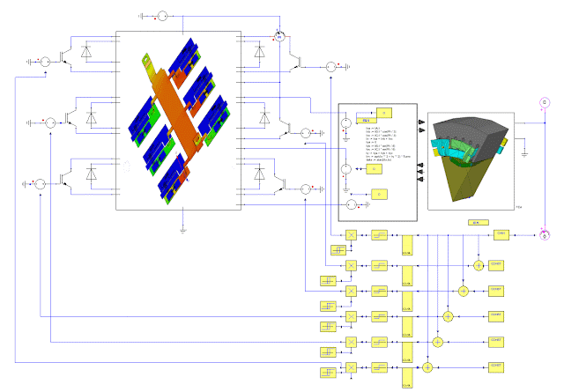Select the two-point hysteresis block under the GAIN-row multiplier
The image size is (564, 392).
click(x=338, y=250)
